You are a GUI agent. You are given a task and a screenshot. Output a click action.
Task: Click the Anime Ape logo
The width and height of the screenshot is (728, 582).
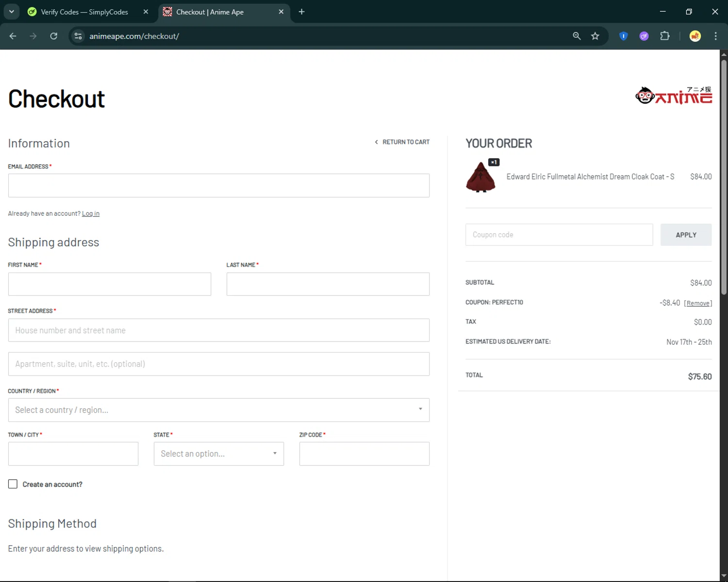tap(674, 96)
